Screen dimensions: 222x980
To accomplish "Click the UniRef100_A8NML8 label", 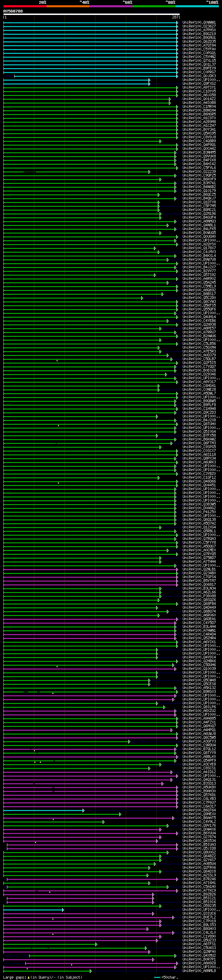I will (x=199, y=971).
